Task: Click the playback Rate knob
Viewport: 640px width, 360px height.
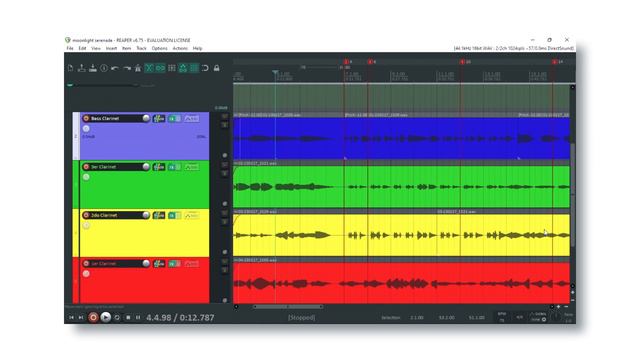Action: [556, 317]
